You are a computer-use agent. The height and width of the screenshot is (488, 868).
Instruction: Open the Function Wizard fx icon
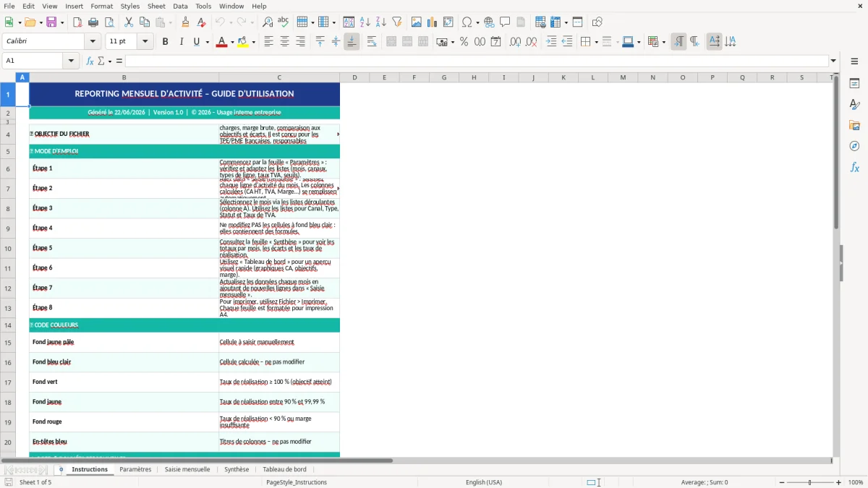click(90, 61)
